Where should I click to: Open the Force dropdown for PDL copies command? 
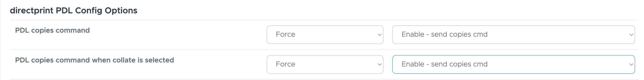(x=325, y=35)
